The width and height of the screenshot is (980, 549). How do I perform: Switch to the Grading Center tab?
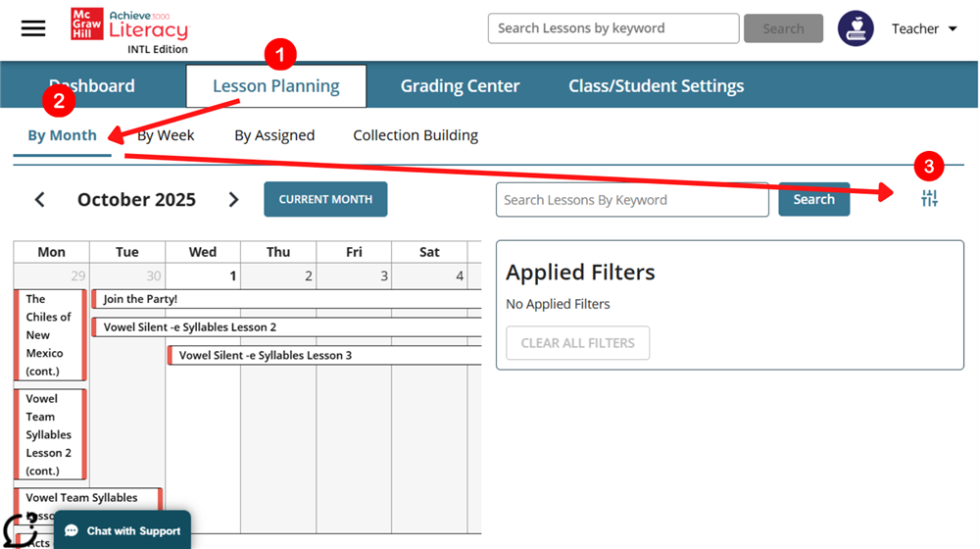460,86
